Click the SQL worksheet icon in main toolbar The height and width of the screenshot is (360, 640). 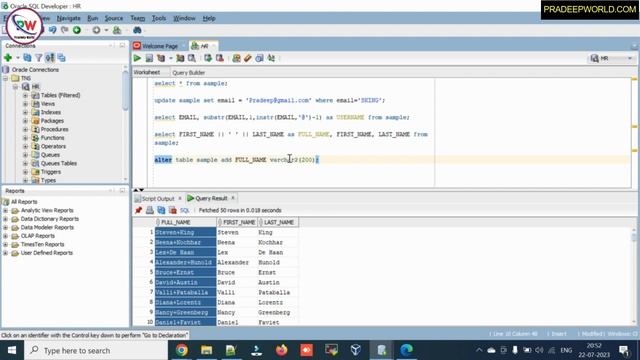click(x=117, y=30)
